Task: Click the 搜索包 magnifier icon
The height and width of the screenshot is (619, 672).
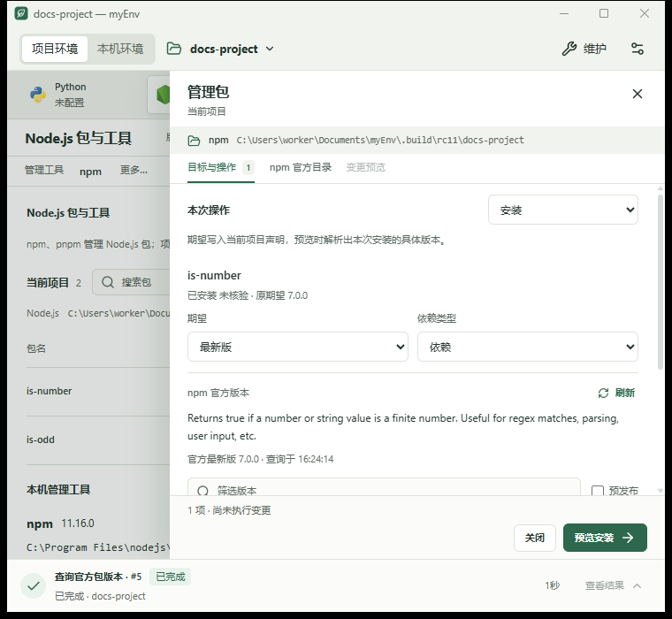Action: tap(108, 282)
